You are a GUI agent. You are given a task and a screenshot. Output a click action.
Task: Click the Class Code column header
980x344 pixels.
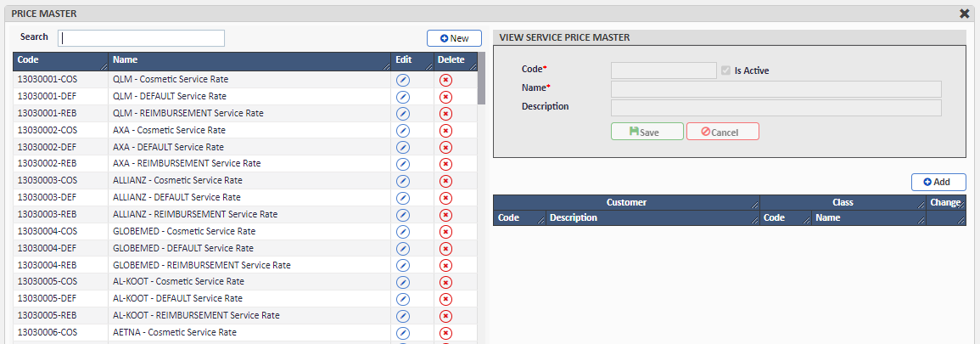[786, 218]
